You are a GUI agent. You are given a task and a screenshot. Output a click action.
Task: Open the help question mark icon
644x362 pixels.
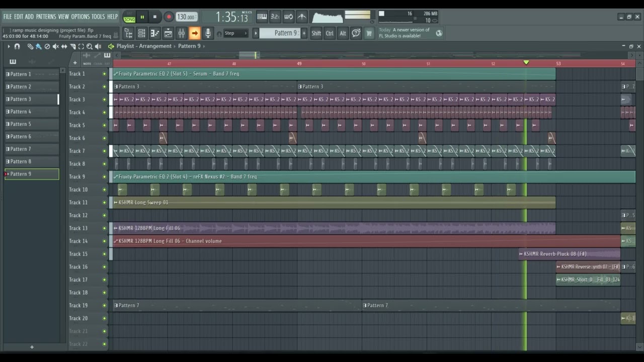click(356, 33)
